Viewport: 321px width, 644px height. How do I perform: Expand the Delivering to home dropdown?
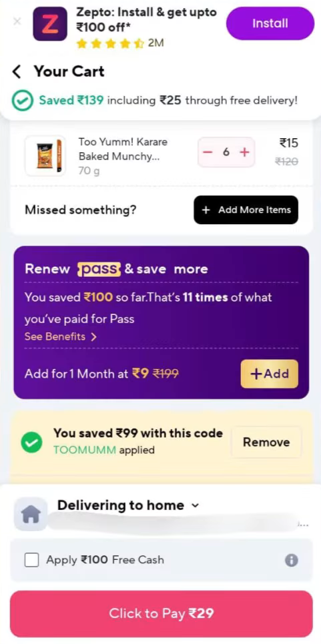195,506
